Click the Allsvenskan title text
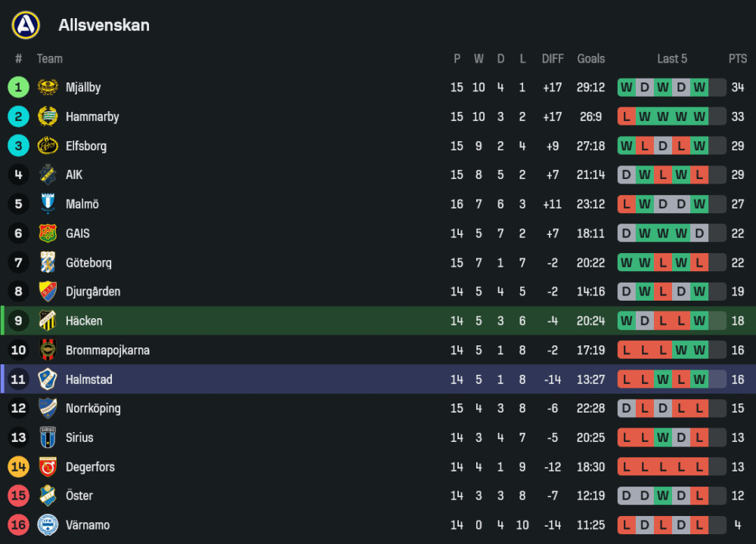The width and height of the screenshot is (756, 544). tap(104, 25)
